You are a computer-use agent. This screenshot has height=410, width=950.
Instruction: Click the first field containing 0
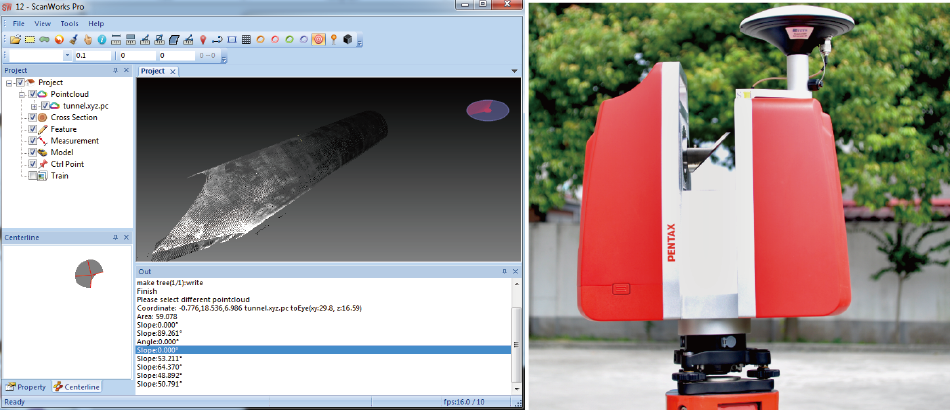click(136, 56)
